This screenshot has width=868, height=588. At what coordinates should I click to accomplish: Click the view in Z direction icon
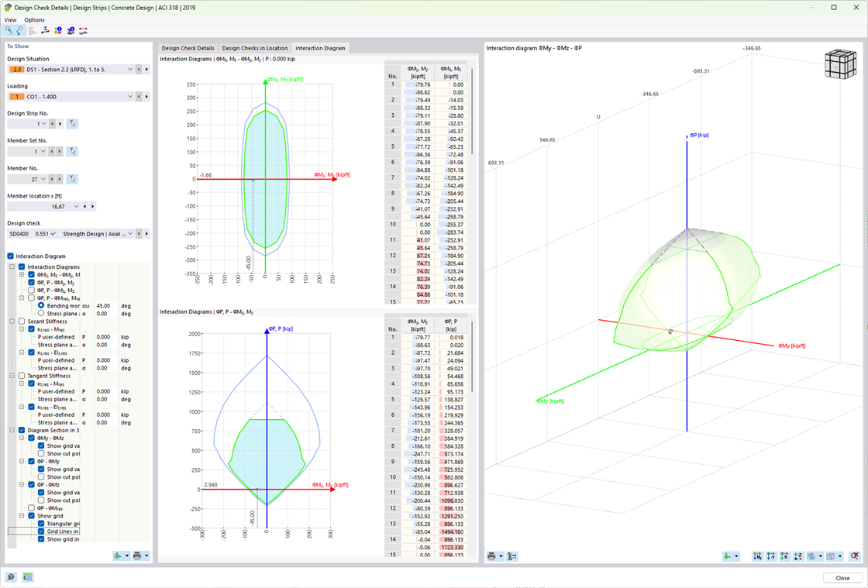coord(798,556)
